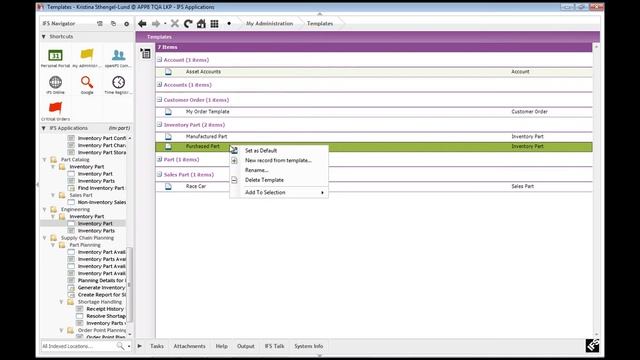640x360 pixels.
Task: Open the Output tab at bottom
Action: 246,346
